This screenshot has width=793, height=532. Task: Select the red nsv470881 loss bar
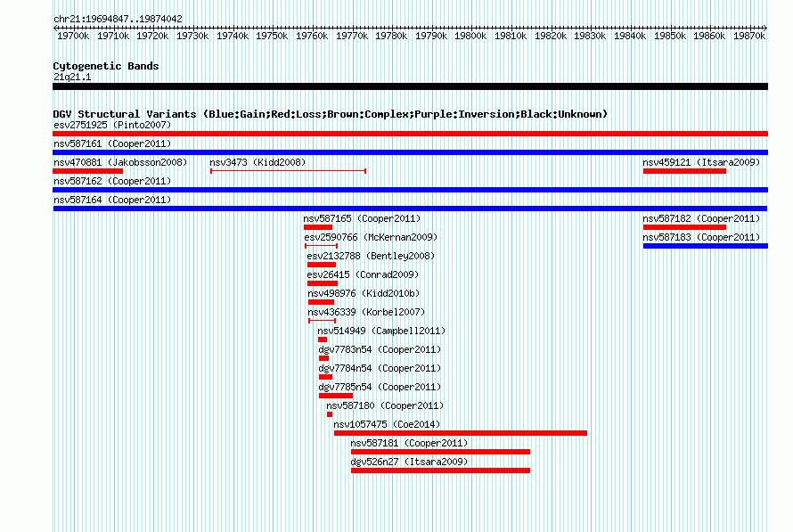[87, 171]
